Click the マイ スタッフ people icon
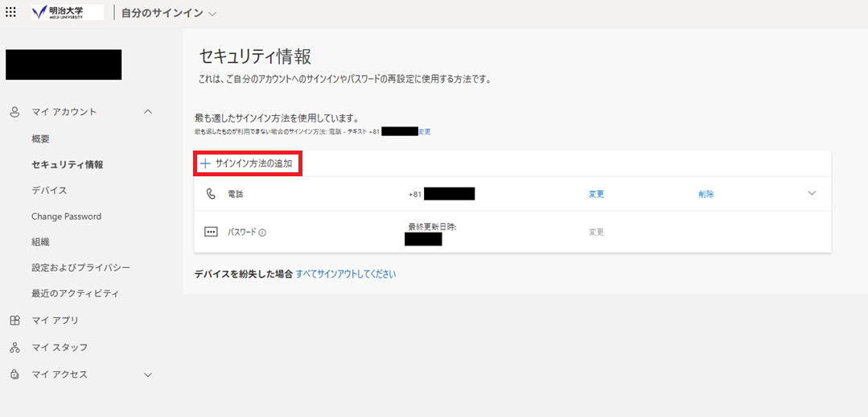868x417 pixels. click(14, 348)
